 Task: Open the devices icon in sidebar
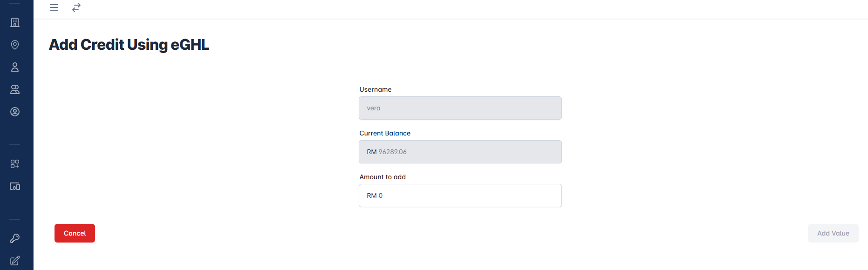(x=15, y=186)
